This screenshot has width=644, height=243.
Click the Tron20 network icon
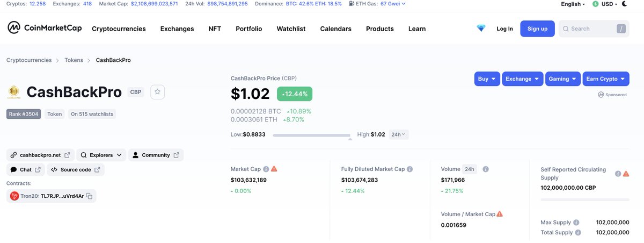point(14,196)
